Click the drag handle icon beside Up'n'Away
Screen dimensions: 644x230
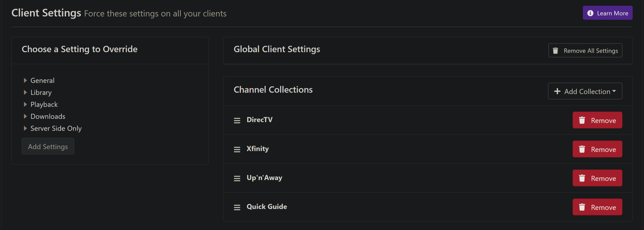point(237,178)
